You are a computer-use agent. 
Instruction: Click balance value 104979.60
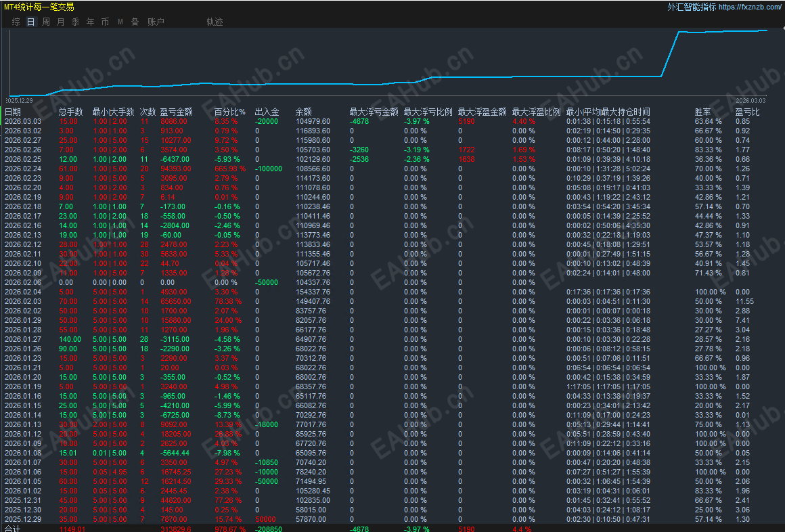click(313, 121)
